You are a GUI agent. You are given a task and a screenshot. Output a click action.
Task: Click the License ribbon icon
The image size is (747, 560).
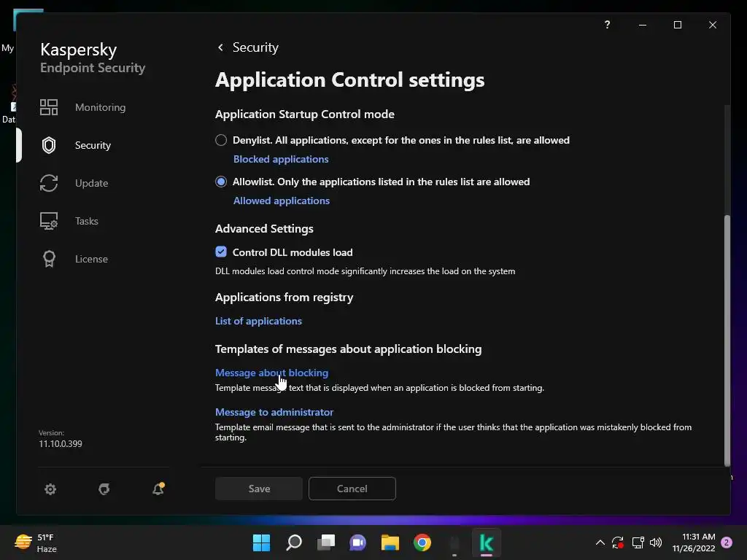click(49, 259)
